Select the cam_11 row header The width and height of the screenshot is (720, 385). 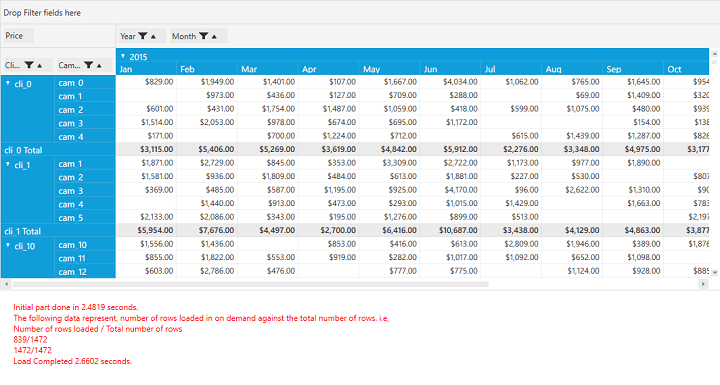tap(85, 258)
